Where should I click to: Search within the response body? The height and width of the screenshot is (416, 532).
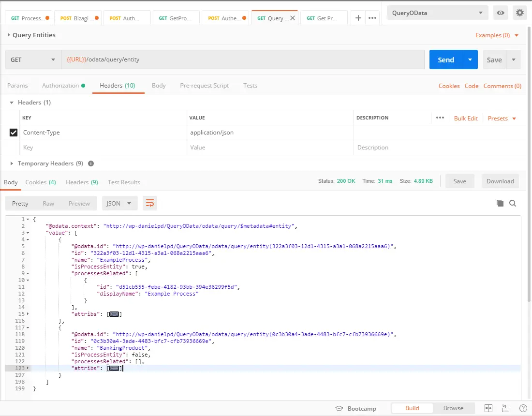[x=513, y=203]
